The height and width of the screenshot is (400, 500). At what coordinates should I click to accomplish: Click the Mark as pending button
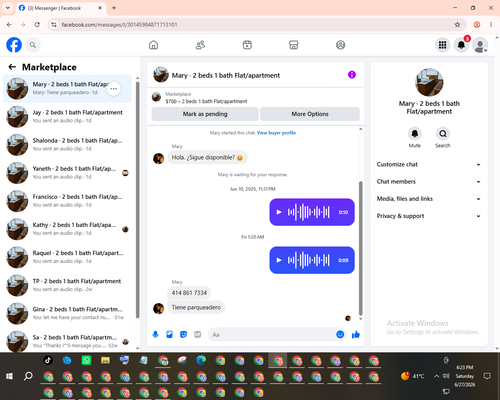205,114
